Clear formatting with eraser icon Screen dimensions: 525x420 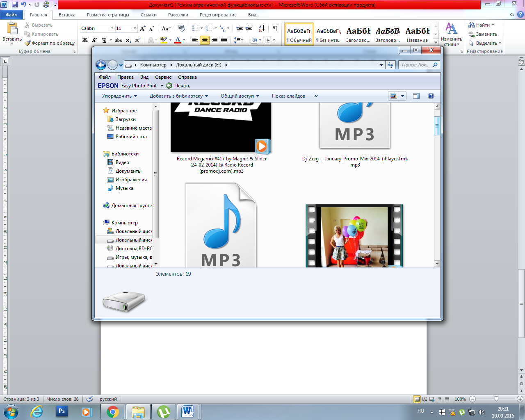click(182, 28)
